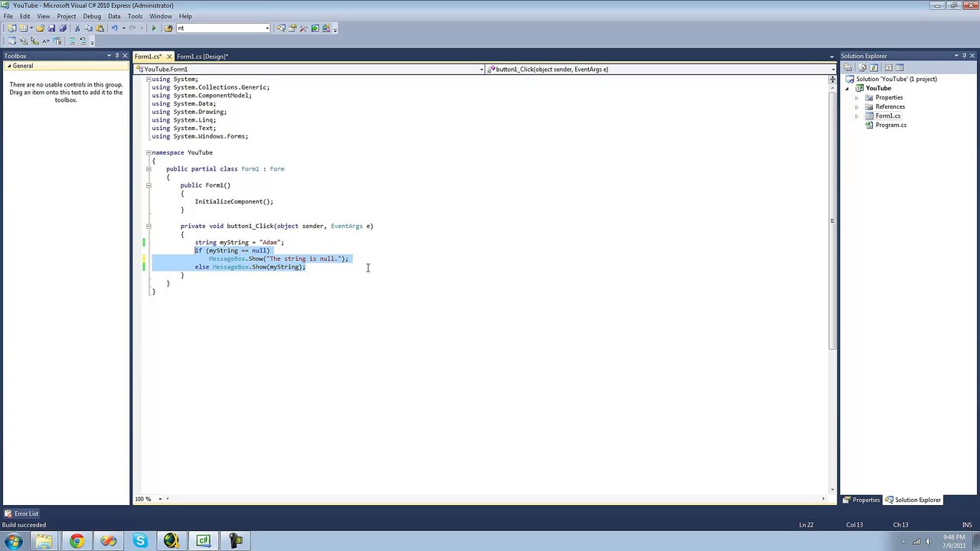The height and width of the screenshot is (551, 980).
Task: Open the button1_Click member dropdown
Action: click(832, 70)
